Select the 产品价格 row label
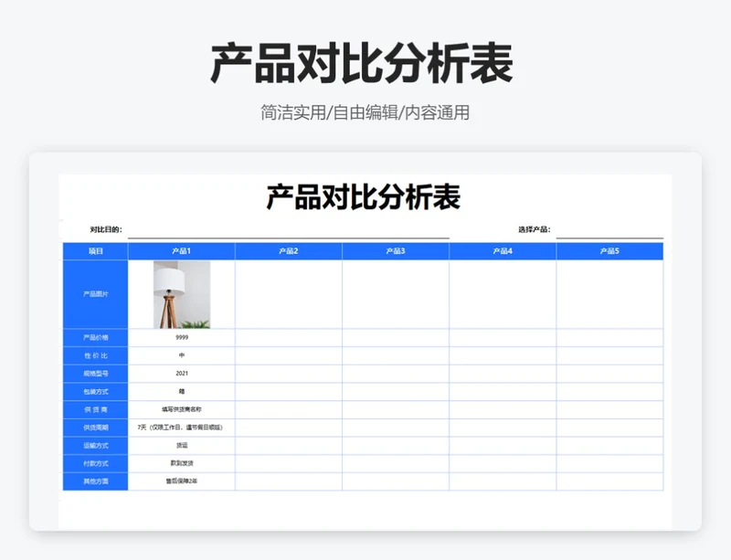The height and width of the screenshot is (560, 731). click(96, 338)
